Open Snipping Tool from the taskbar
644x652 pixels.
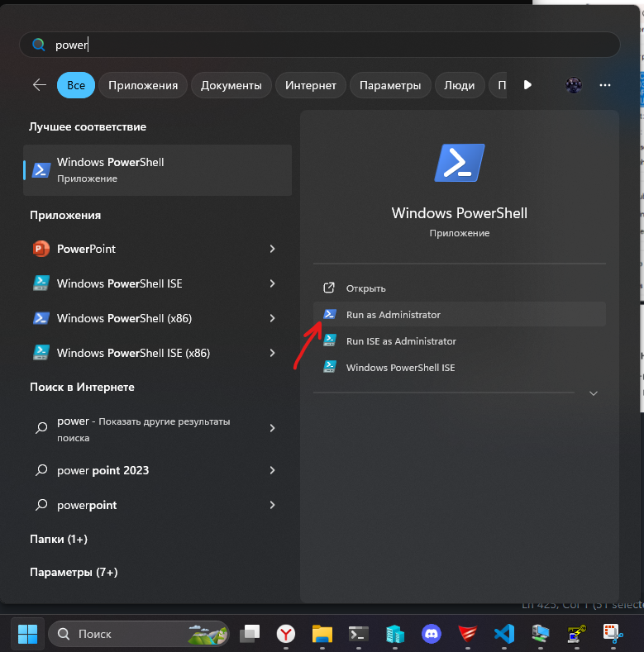(x=613, y=634)
